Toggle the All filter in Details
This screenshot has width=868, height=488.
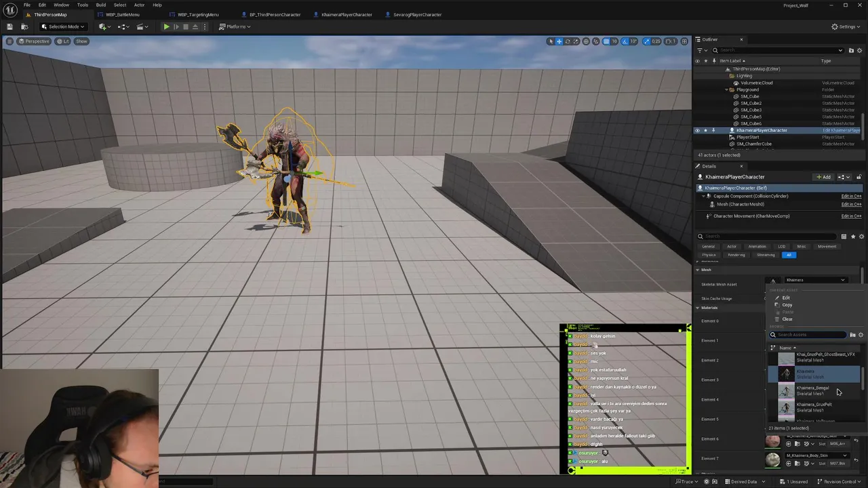(789, 255)
